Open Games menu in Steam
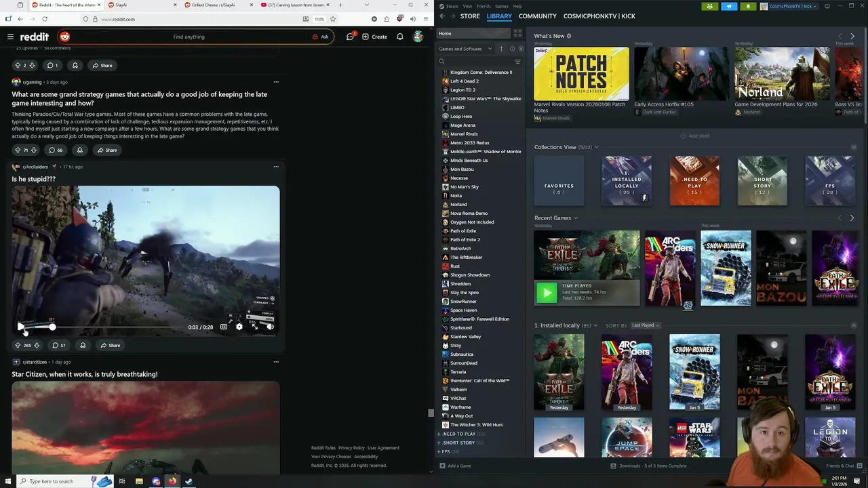The width and height of the screenshot is (868, 488). tap(502, 6)
